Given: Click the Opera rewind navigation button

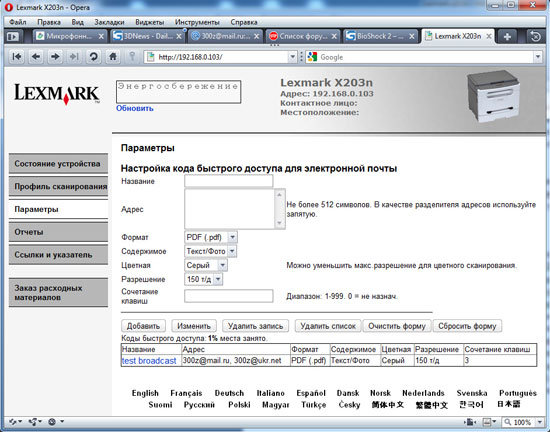Looking at the screenshot, I should tap(16, 56).
